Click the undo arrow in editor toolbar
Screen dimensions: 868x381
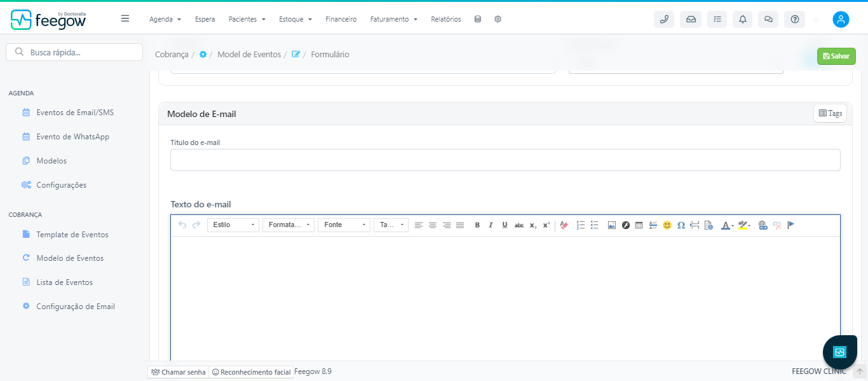pos(182,225)
